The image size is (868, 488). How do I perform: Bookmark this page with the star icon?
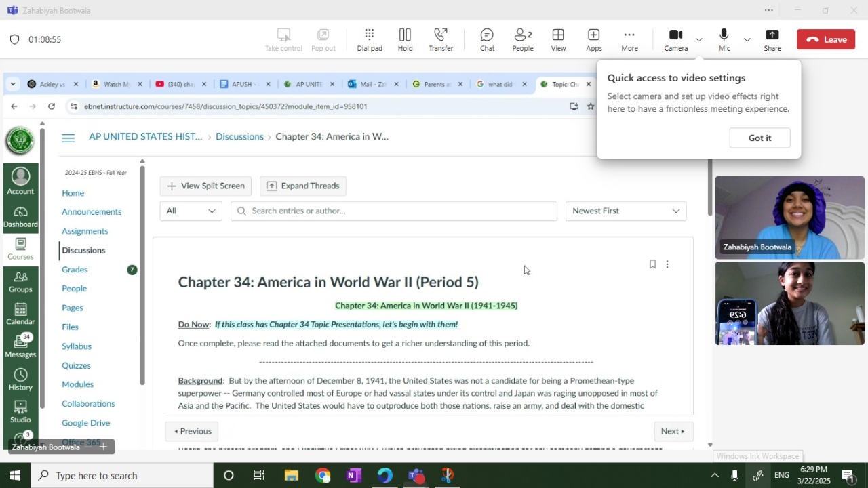(x=591, y=106)
